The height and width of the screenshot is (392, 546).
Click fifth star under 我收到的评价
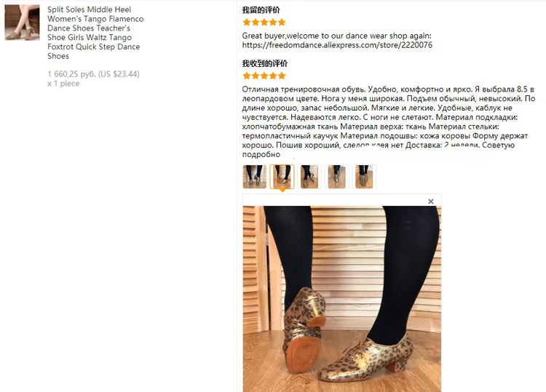coord(282,76)
